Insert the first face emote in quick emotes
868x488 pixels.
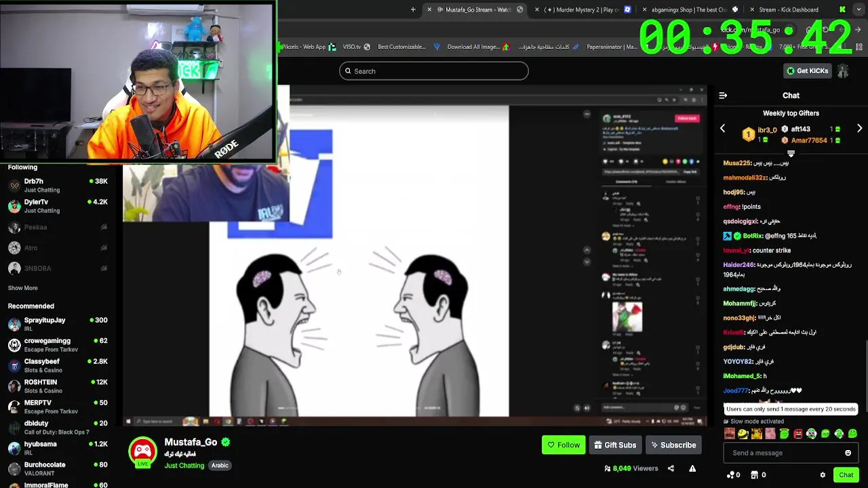pyautogui.click(x=729, y=434)
